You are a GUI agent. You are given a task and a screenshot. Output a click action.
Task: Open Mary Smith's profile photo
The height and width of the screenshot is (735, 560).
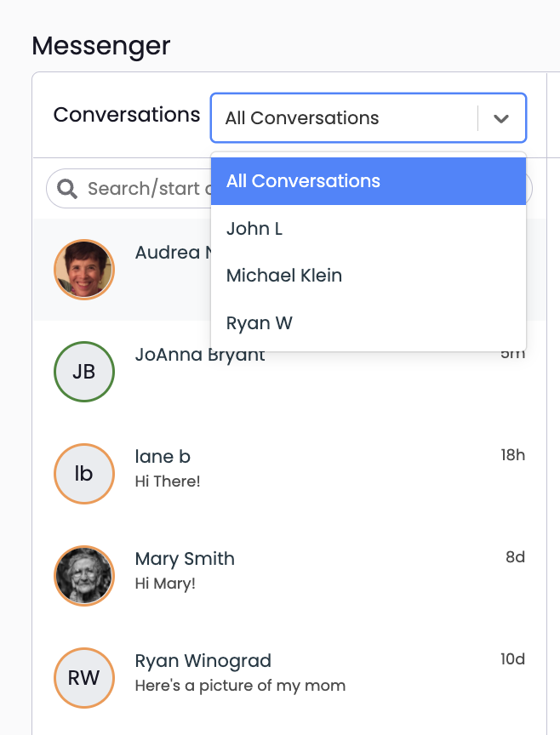[x=84, y=576]
